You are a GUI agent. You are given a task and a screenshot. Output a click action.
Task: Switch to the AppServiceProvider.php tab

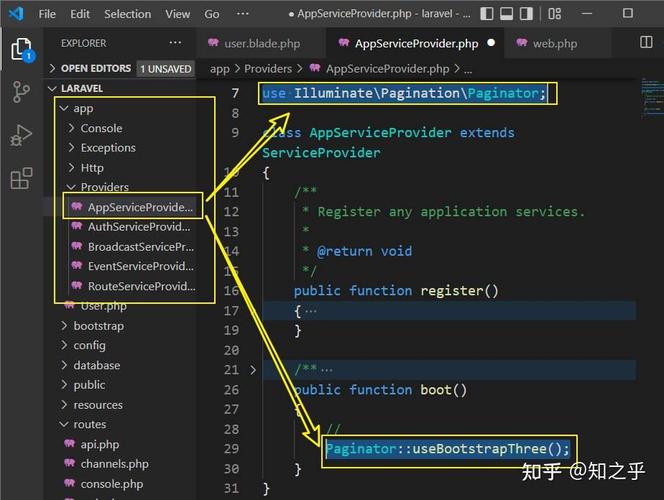click(415, 44)
